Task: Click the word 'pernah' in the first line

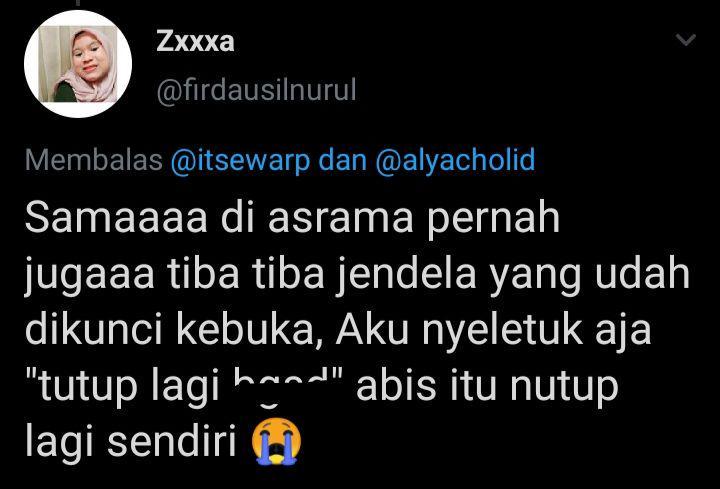Action: point(494,219)
